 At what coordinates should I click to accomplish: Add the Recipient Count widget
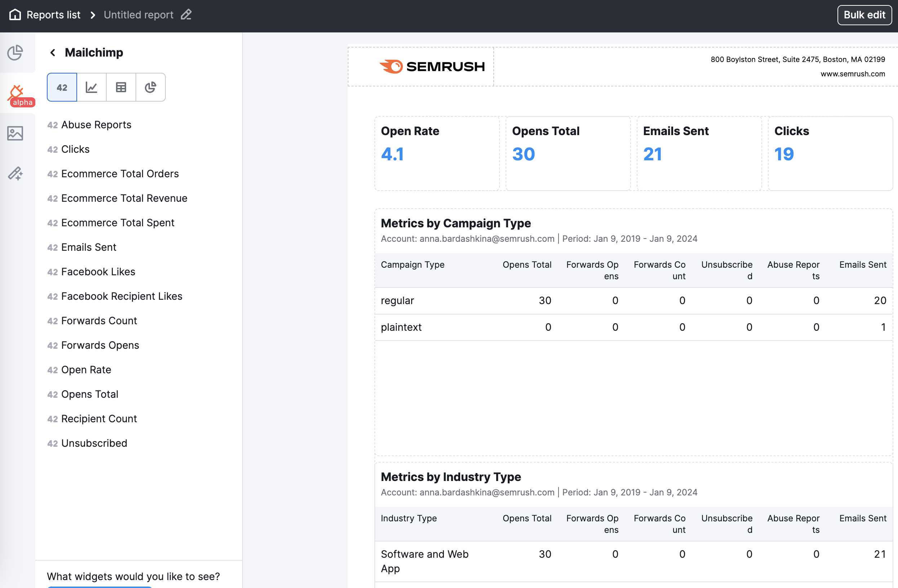click(x=92, y=419)
